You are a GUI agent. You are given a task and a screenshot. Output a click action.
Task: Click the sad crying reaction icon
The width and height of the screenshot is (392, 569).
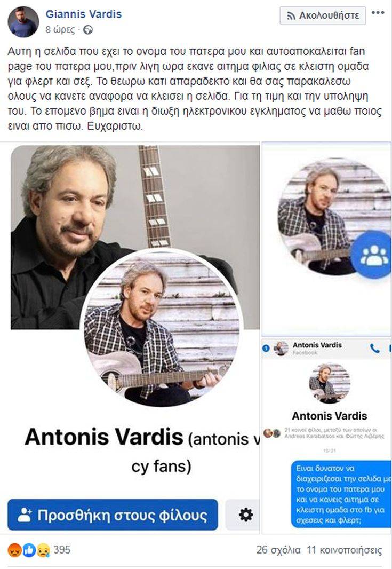pyautogui.click(x=43, y=550)
